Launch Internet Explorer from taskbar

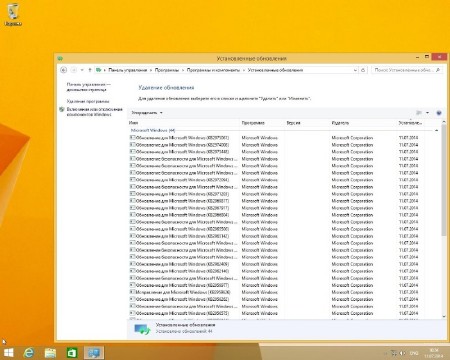[x=29, y=353]
